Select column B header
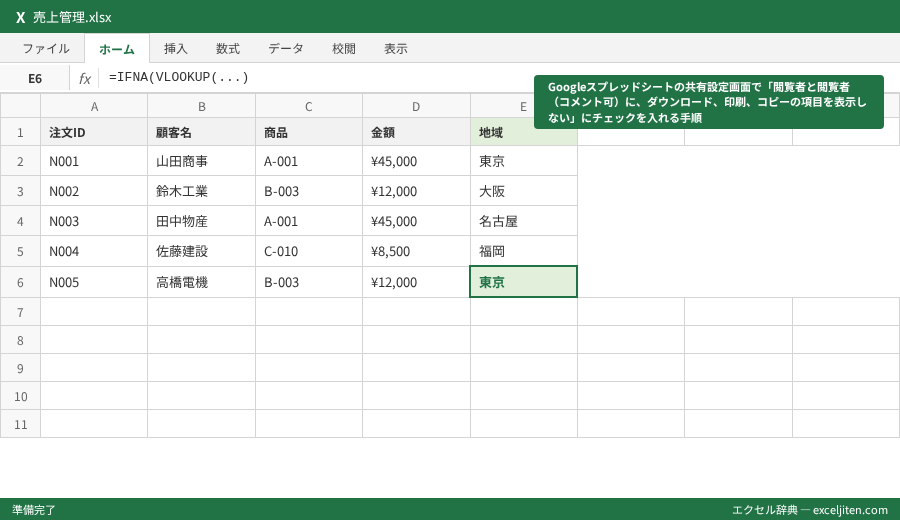The image size is (900, 520). click(x=201, y=106)
